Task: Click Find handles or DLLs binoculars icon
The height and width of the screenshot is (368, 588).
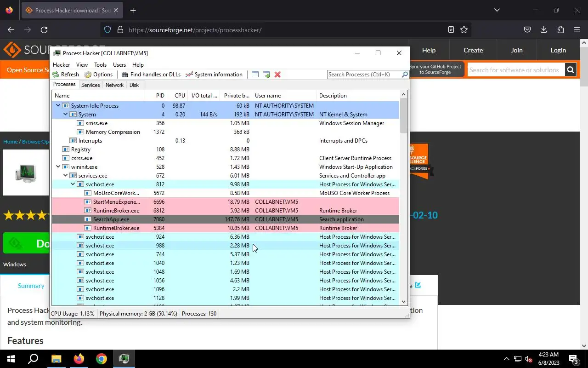Action: pyautogui.click(x=124, y=75)
